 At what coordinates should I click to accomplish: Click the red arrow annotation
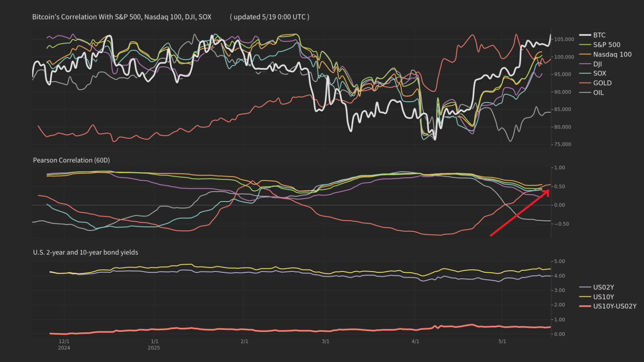(520, 214)
